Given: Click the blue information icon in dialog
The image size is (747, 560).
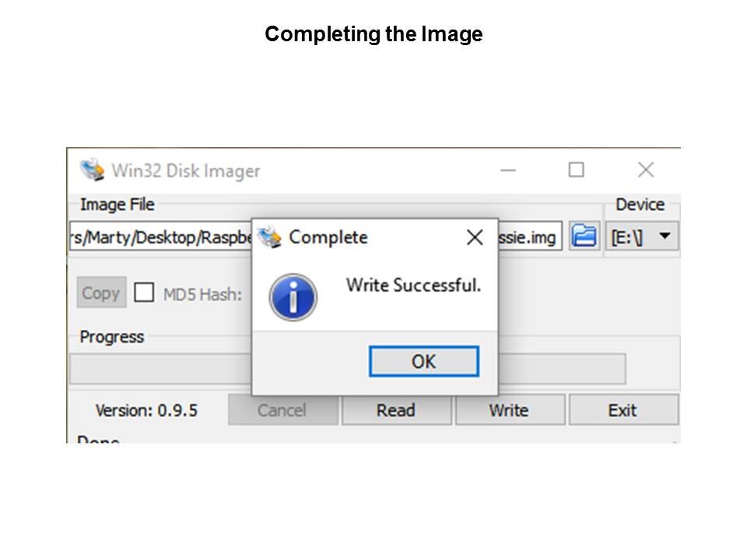Looking at the screenshot, I should point(293,297).
